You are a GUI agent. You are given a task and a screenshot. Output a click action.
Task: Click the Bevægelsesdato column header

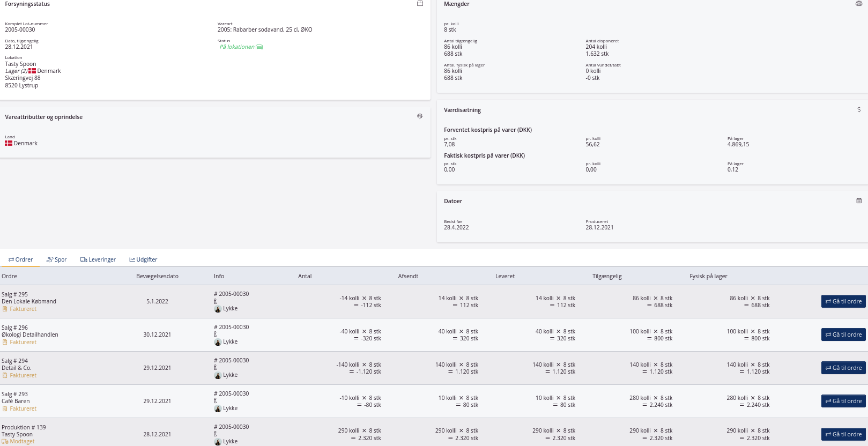[157, 276]
